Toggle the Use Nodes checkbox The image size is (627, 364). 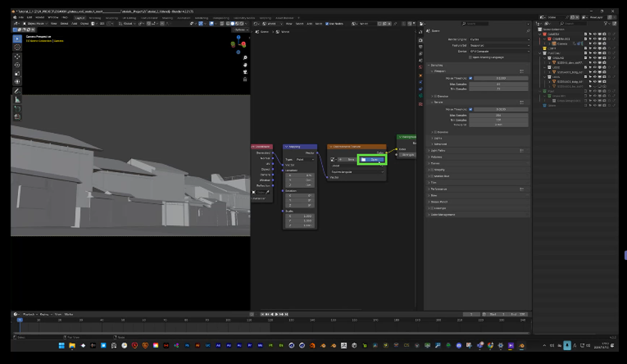327,24
